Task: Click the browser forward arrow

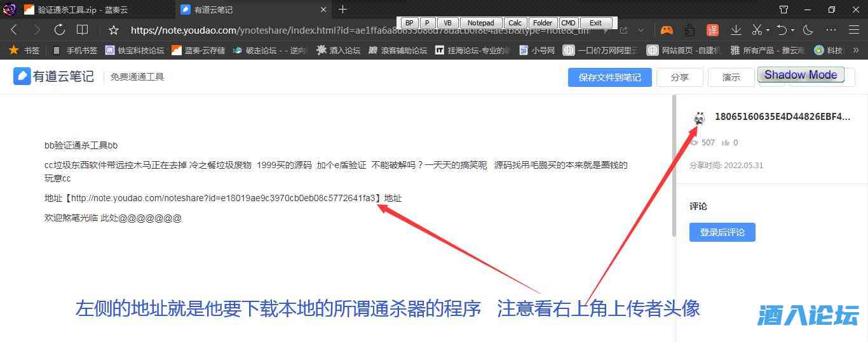Action: tap(37, 30)
